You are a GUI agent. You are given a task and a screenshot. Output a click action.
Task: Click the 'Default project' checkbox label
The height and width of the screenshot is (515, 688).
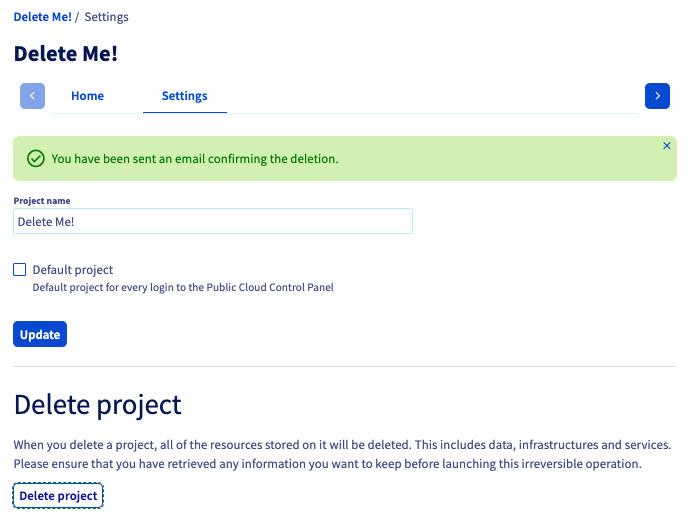73,269
